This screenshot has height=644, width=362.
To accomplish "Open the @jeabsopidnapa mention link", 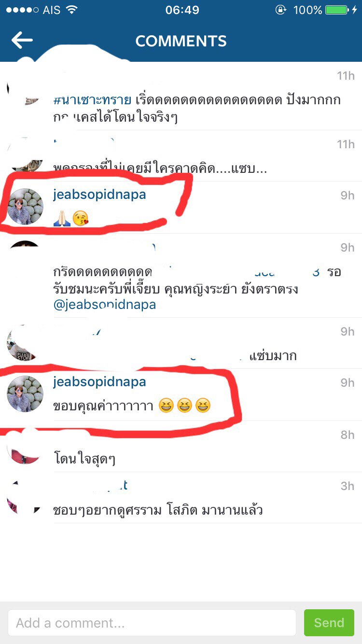I will [x=105, y=305].
